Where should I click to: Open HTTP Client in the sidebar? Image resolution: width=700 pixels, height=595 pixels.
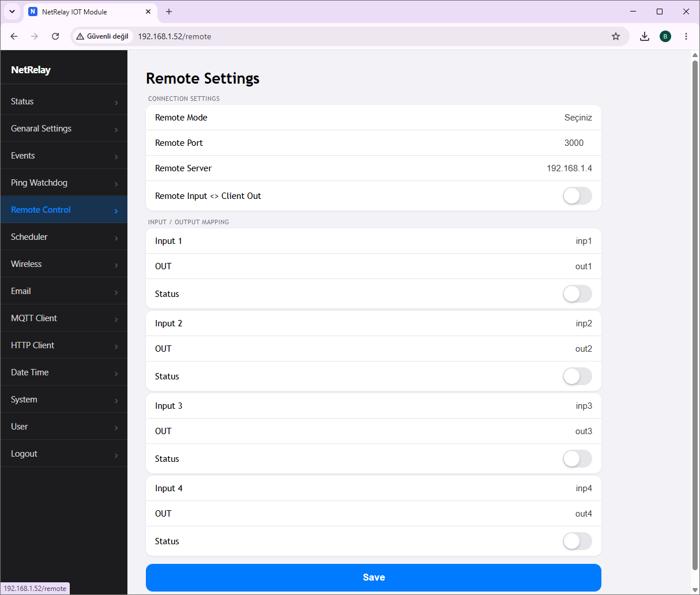point(64,345)
